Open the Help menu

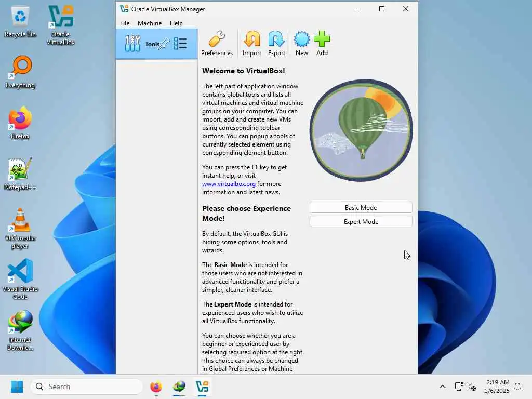coord(176,23)
